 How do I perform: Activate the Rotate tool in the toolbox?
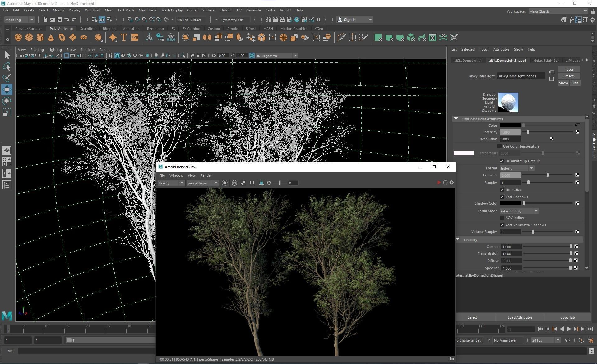point(7,101)
